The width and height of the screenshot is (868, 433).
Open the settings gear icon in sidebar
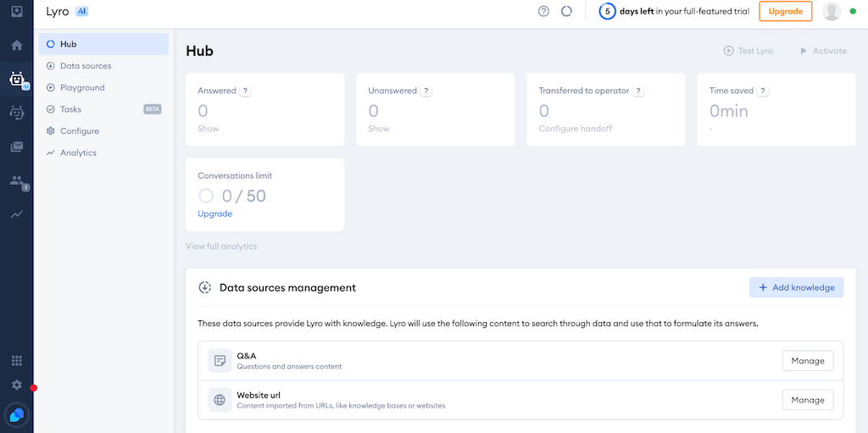point(17,385)
